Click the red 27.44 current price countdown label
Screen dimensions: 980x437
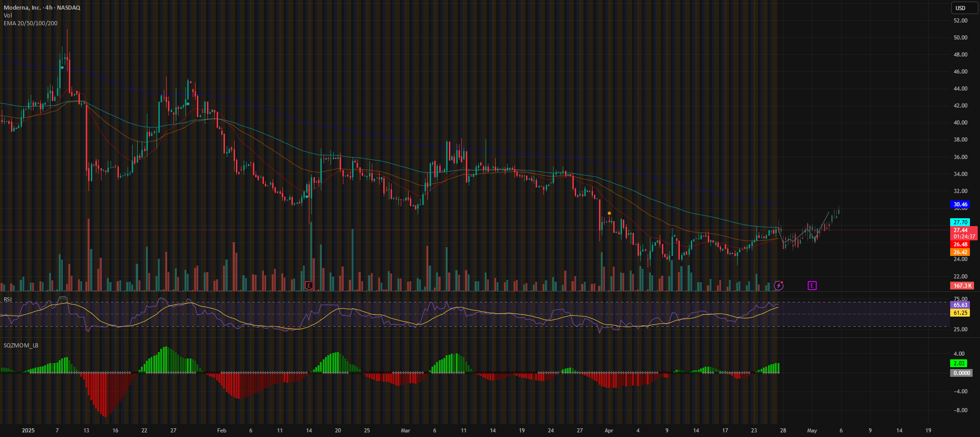point(963,233)
